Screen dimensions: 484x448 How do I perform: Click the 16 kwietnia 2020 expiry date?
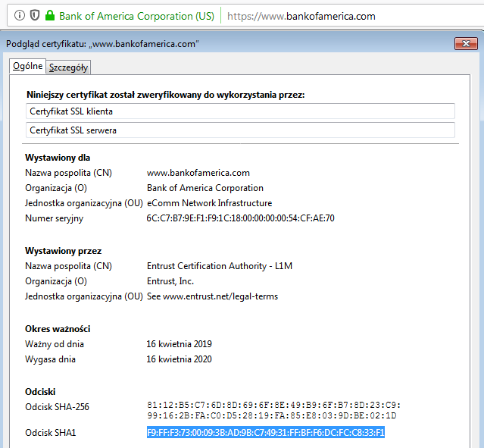(179, 359)
